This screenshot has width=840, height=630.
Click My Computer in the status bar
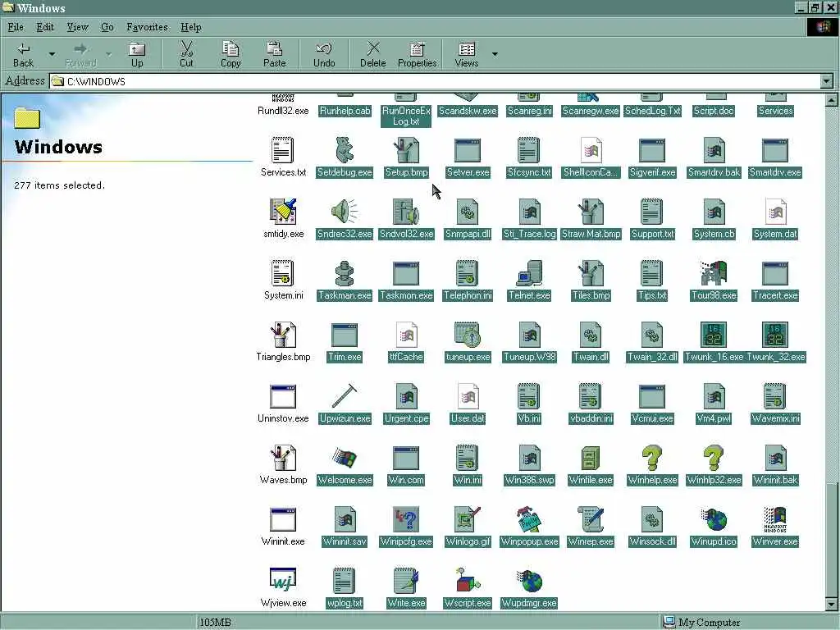point(702,622)
